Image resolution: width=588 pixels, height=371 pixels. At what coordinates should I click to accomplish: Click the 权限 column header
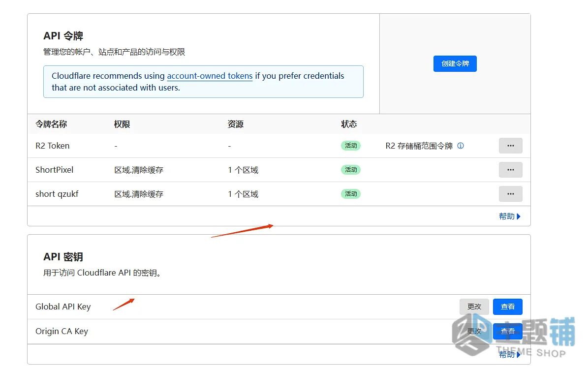click(122, 124)
